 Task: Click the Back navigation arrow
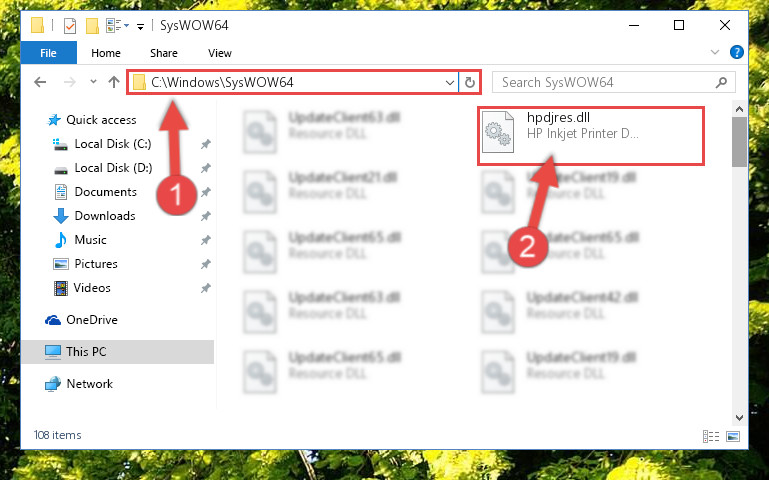tap(40, 82)
